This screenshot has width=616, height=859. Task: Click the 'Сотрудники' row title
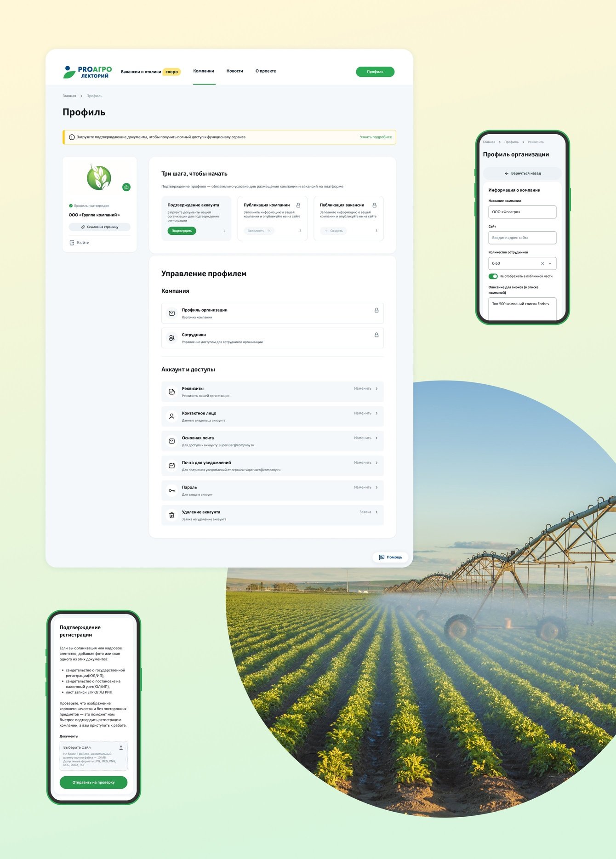pos(194,335)
